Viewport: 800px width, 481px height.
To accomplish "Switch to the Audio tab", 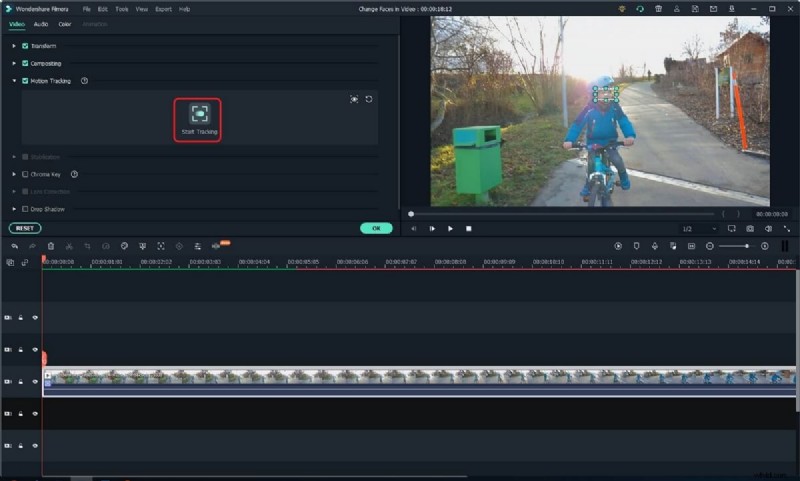I will pyautogui.click(x=41, y=24).
